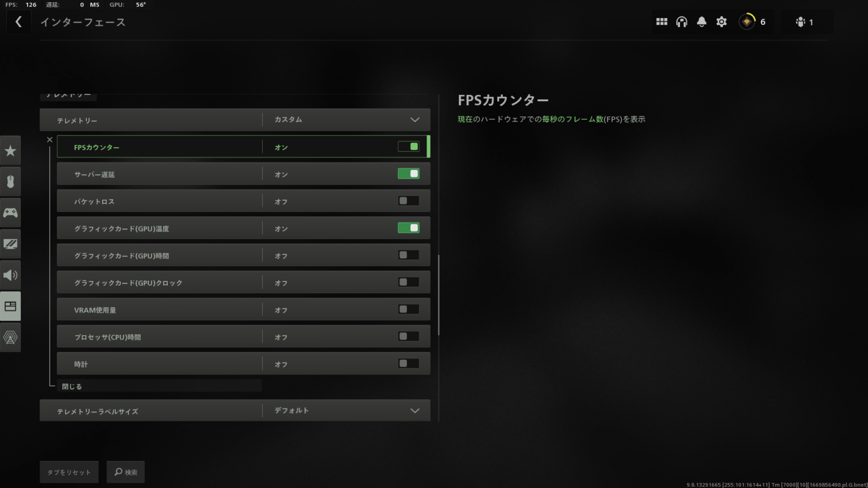Click the タブをリセット button
The height and width of the screenshot is (488, 868).
click(68, 472)
